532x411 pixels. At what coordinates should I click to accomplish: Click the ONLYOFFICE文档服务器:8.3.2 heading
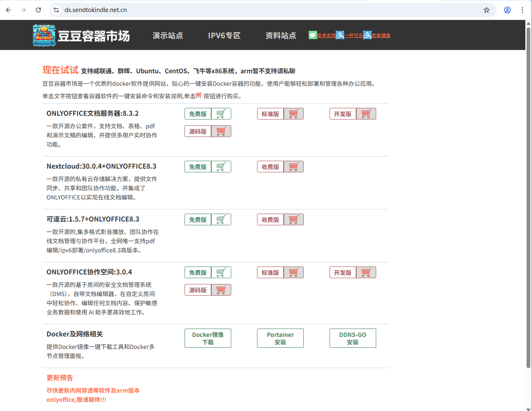click(92, 113)
